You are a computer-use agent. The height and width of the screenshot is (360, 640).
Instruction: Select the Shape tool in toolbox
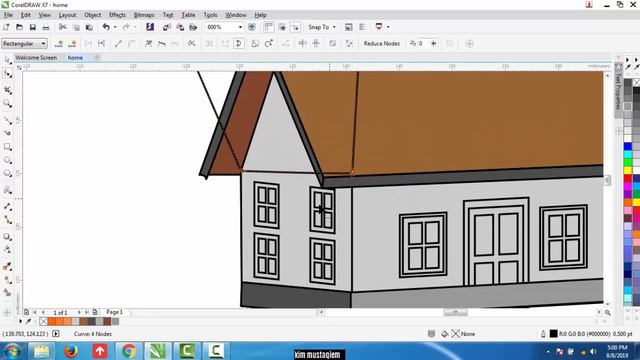click(x=7, y=73)
